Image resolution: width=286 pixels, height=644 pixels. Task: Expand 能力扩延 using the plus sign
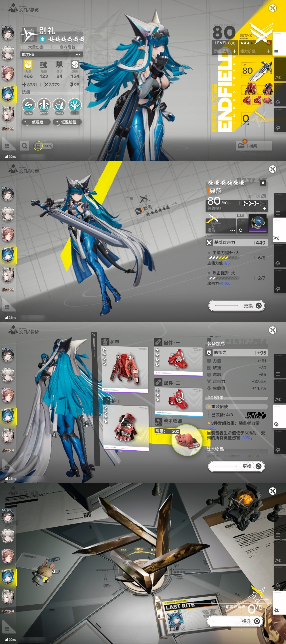point(268,51)
